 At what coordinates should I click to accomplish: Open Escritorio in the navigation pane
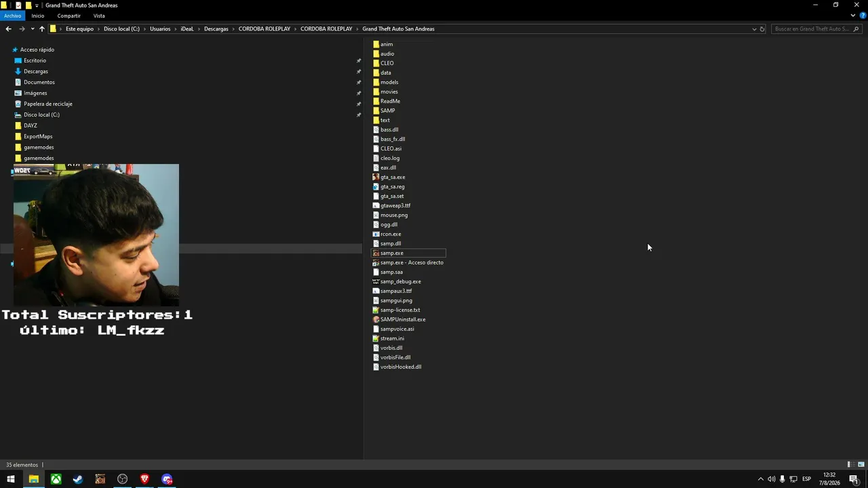[x=35, y=60]
